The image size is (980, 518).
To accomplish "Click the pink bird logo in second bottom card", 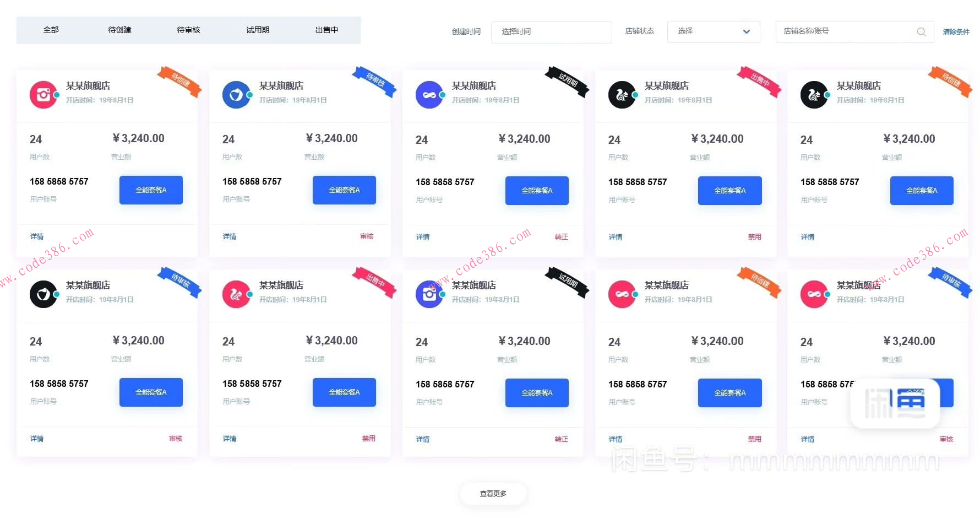I will (236, 294).
